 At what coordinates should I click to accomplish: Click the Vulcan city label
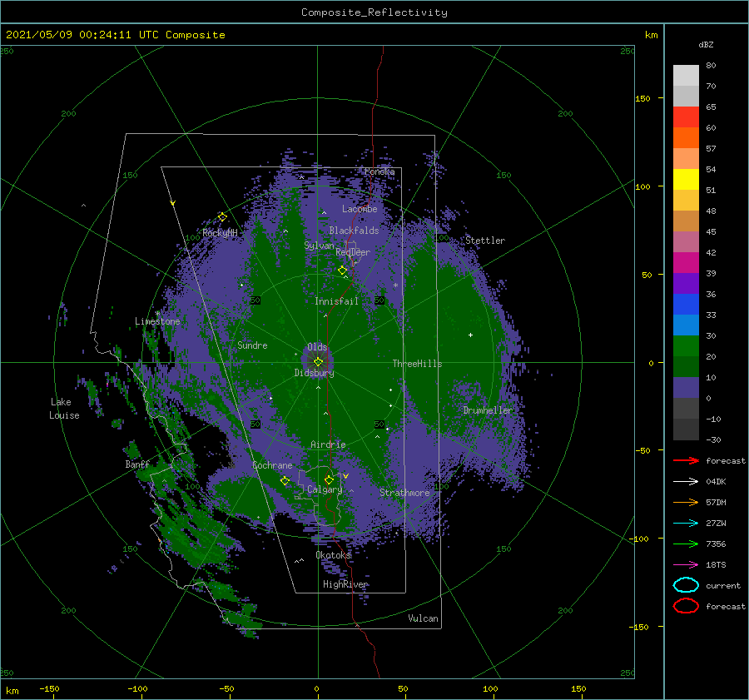(423, 618)
